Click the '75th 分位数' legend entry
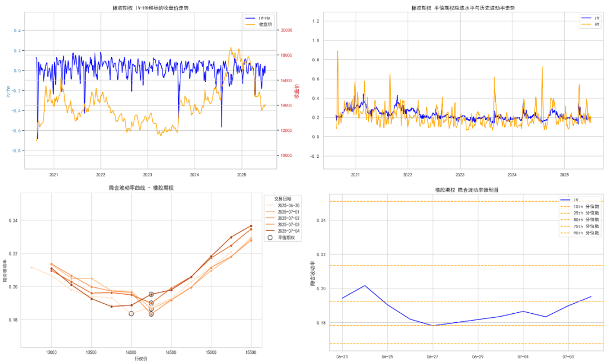Screen dimensions: 609x364 580,227
